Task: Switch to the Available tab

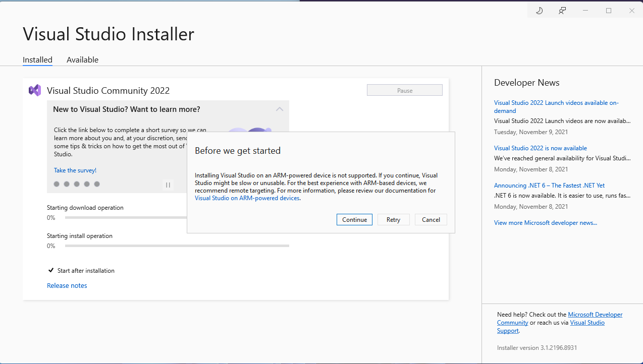Action: pyautogui.click(x=82, y=59)
